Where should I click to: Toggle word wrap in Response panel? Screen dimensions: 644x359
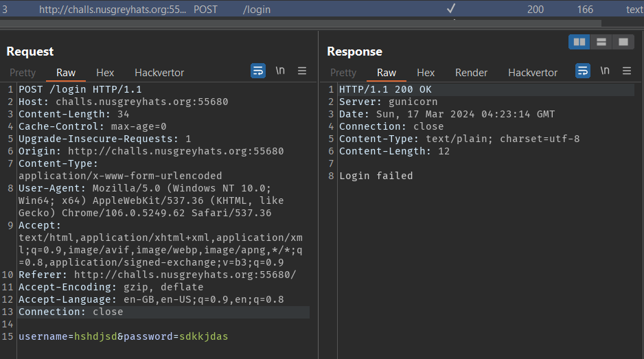(x=583, y=71)
